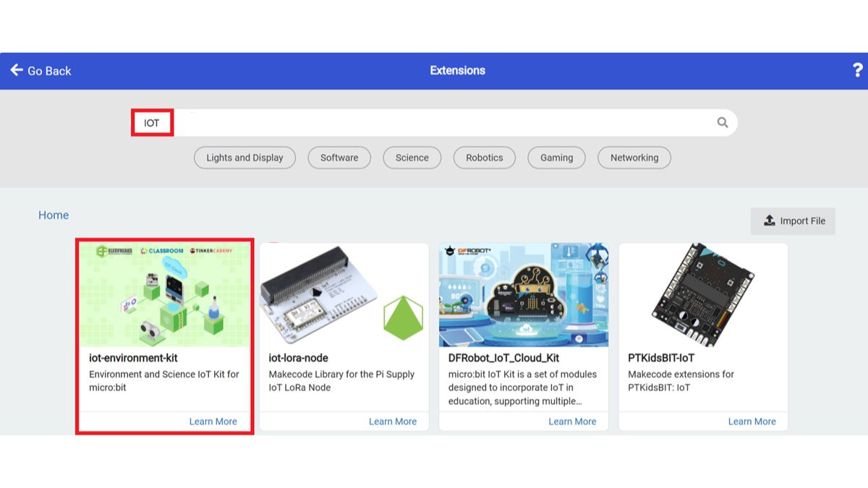The image size is (868, 488).
Task: Click description 'Makecode Library for the Pi Supply'
Action: [341, 374]
